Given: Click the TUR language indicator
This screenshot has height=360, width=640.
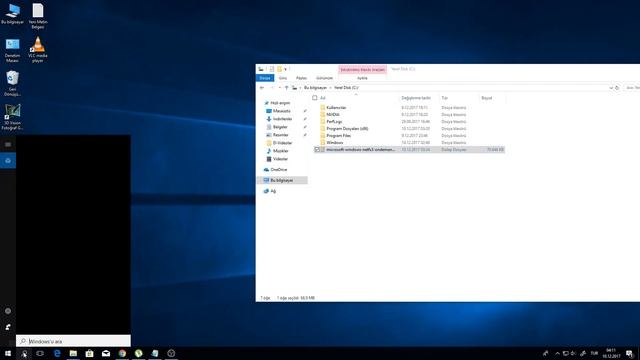Looking at the screenshot, I should 594,353.
